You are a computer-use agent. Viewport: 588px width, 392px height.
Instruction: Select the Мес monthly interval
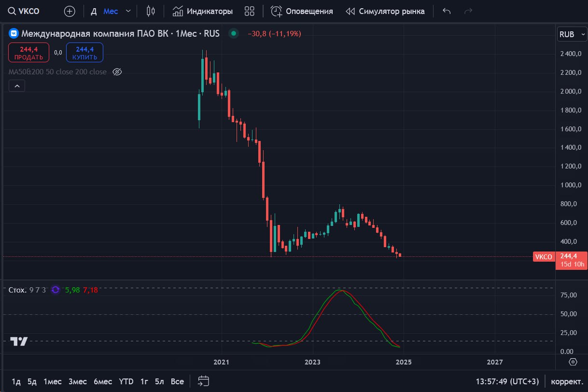(x=111, y=11)
